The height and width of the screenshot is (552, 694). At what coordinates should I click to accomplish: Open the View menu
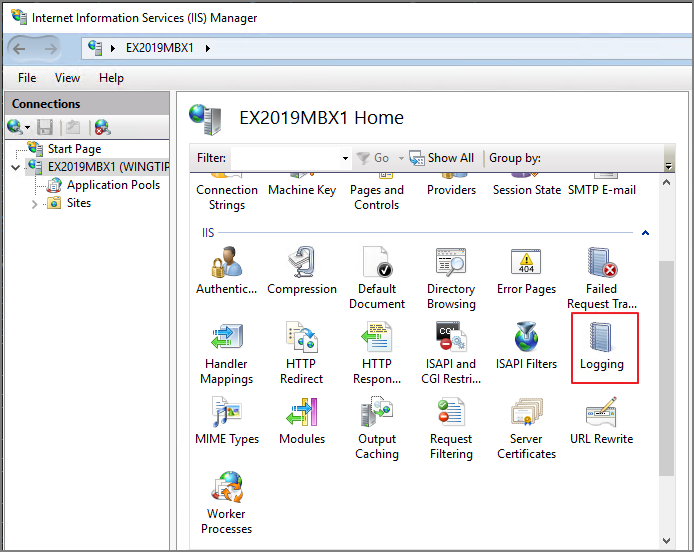(x=67, y=78)
